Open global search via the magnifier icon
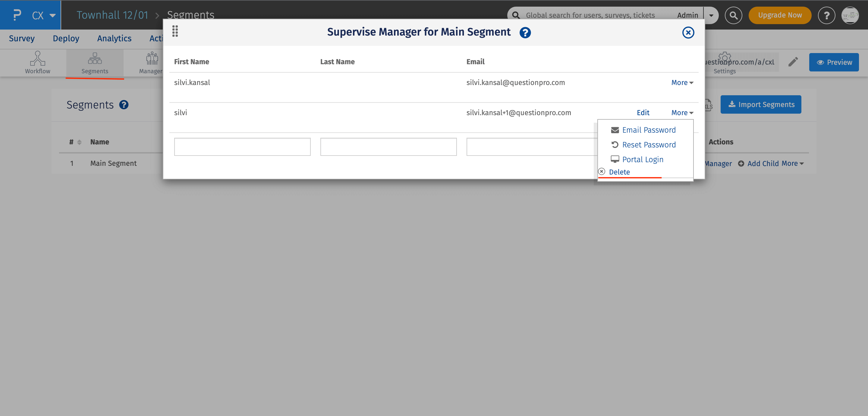868x416 pixels. click(734, 15)
